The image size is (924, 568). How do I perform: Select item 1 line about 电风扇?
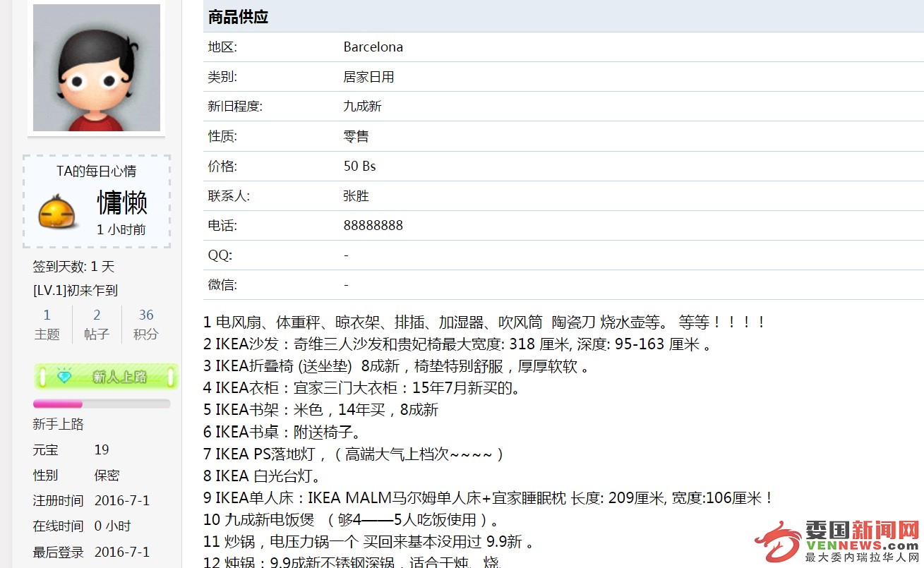pyautogui.click(x=484, y=322)
